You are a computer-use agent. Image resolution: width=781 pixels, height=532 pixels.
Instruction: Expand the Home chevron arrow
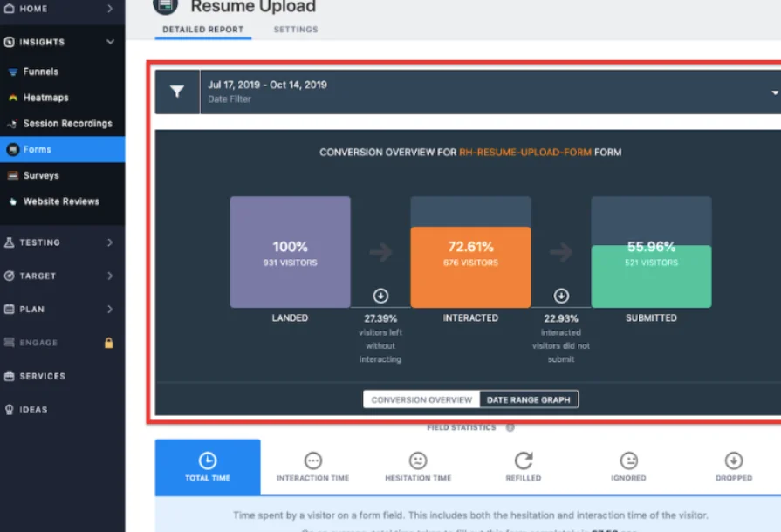(x=110, y=9)
